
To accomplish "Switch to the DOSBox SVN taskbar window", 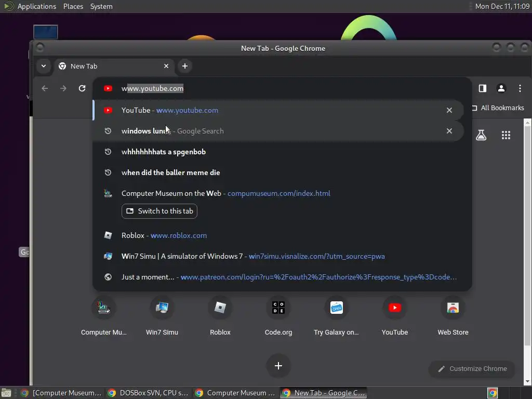I will (148, 393).
